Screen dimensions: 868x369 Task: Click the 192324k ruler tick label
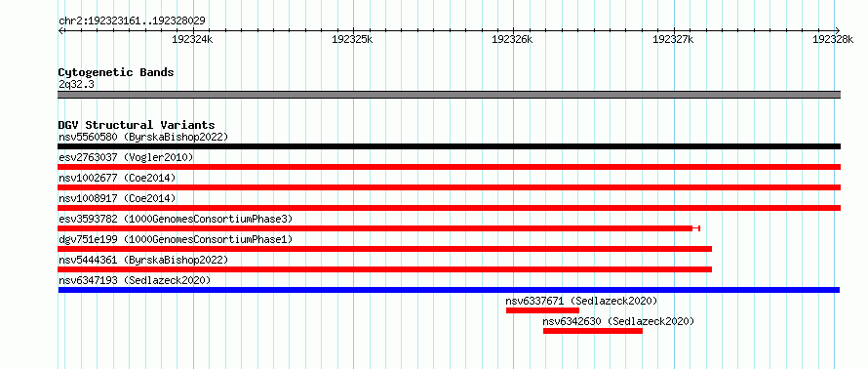point(192,39)
